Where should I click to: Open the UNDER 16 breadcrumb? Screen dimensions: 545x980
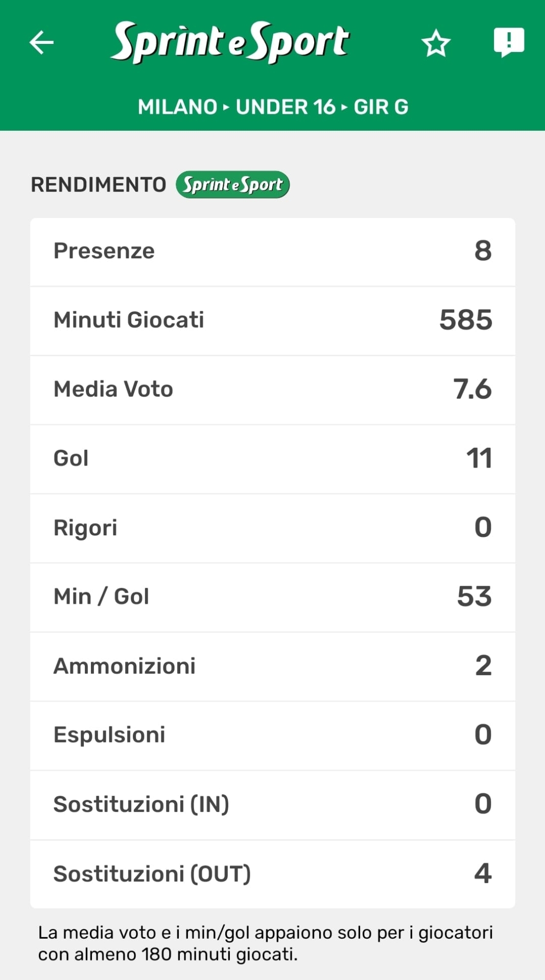pos(286,107)
